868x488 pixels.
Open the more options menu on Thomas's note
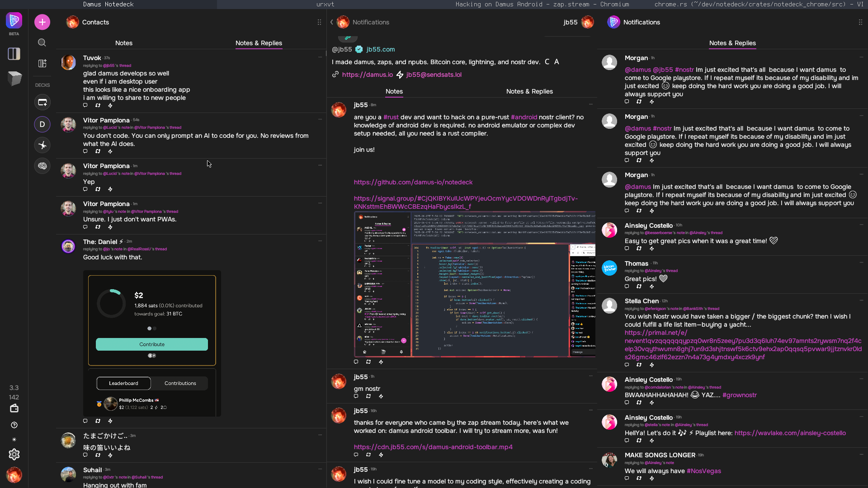pyautogui.click(x=861, y=263)
